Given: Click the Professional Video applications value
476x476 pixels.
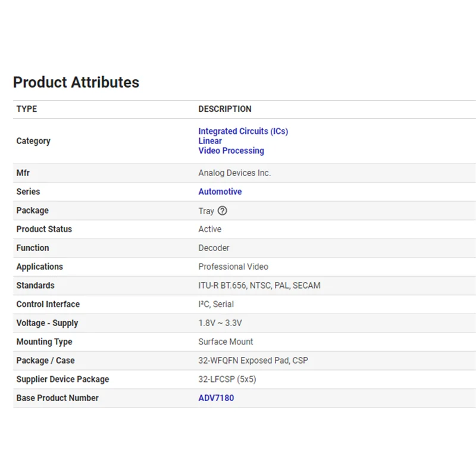Looking at the screenshot, I should pyautogui.click(x=233, y=267).
